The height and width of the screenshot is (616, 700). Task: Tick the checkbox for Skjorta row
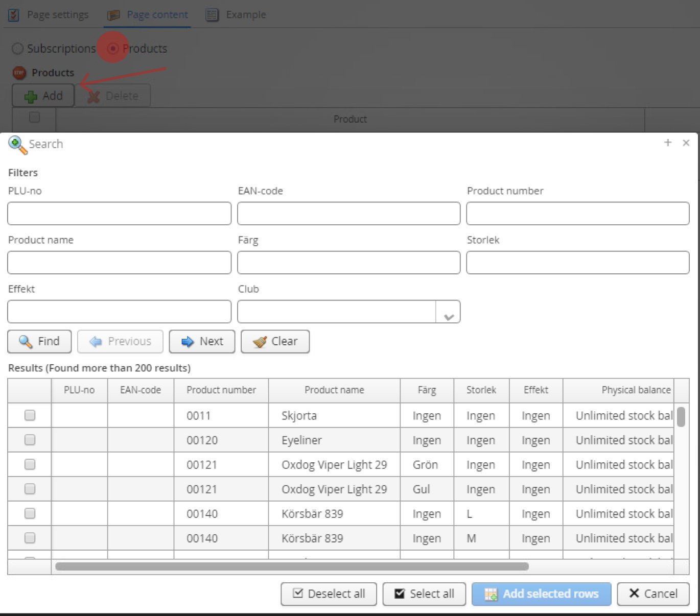pos(30,415)
